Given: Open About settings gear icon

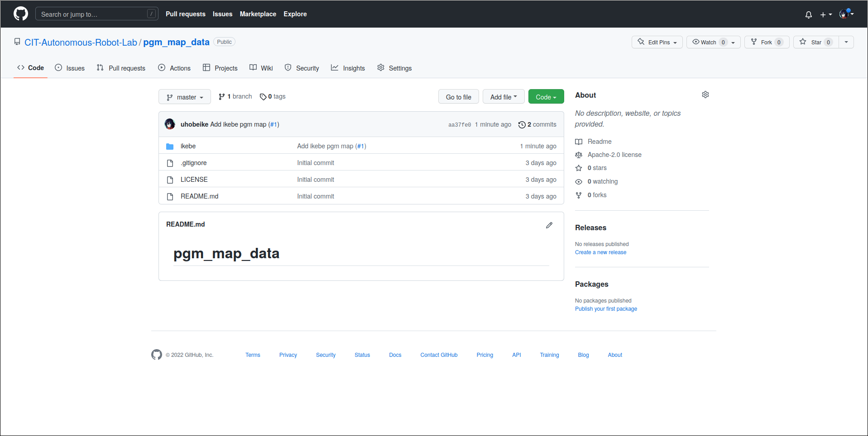Looking at the screenshot, I should (705, 95).
